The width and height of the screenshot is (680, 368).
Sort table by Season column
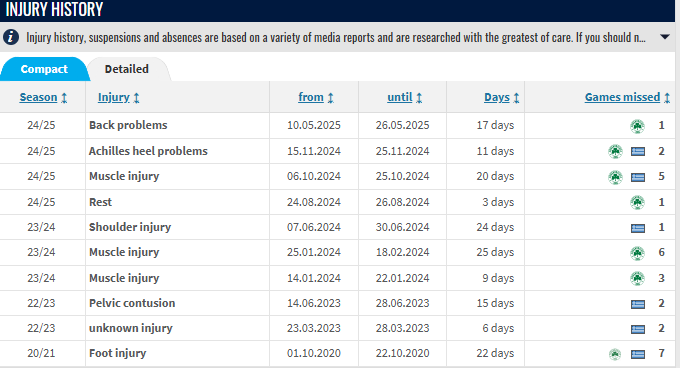pos(43,97)
